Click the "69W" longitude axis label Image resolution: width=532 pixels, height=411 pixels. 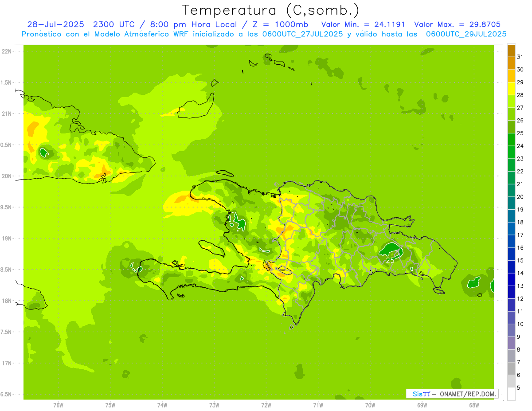tap(422, 405)
